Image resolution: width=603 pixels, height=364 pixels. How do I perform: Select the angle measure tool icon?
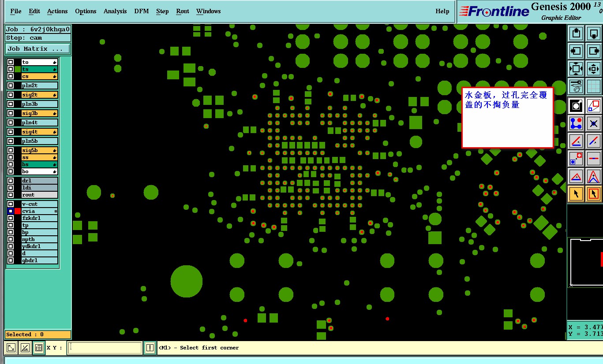[x=576, y=141]
